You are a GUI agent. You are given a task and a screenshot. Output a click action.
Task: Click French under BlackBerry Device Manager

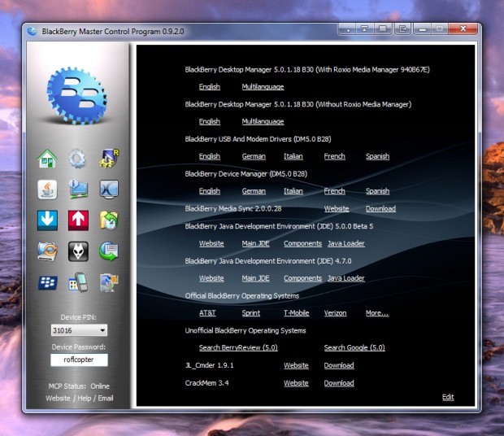[335, 191]
